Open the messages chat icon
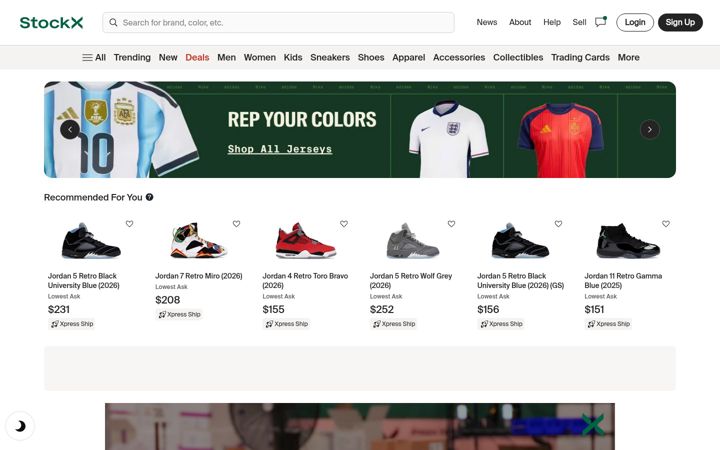 601,22
